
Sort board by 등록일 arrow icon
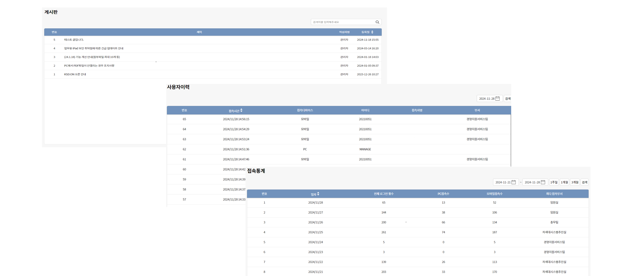pos(372,32)
